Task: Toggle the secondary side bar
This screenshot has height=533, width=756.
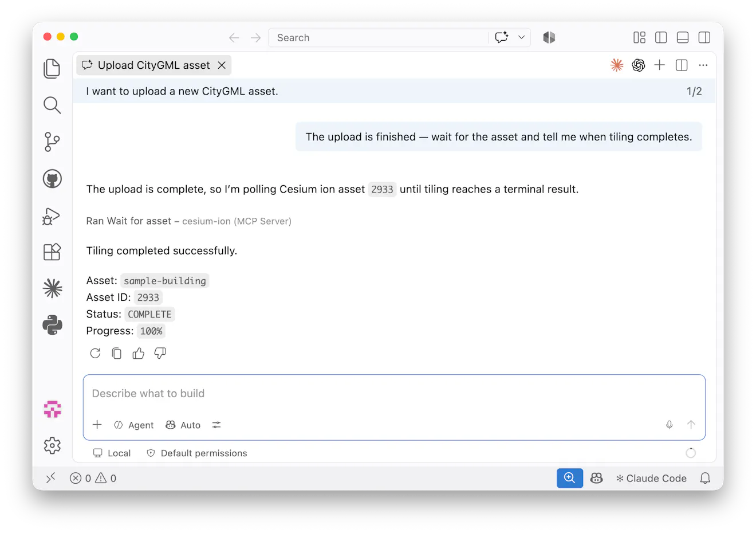Action: (x=704, y=37)
